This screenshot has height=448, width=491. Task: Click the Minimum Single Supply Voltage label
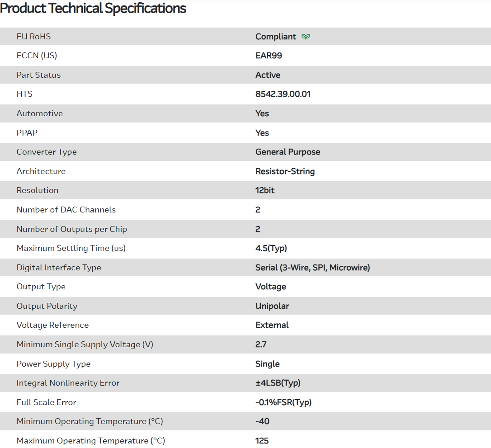pos(85,344)
